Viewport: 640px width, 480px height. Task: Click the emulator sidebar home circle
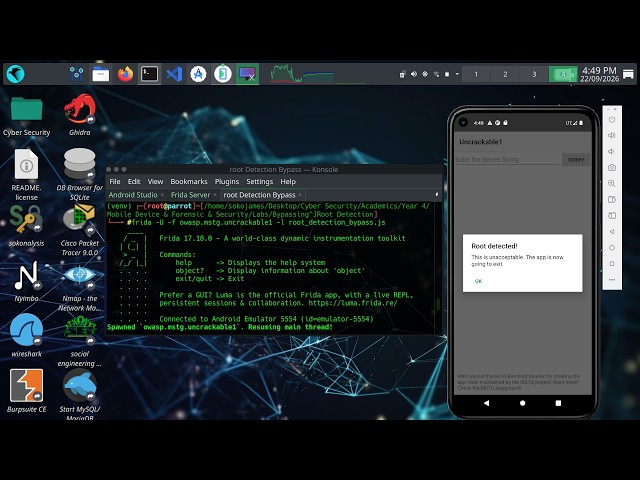[x=611, y=248]
